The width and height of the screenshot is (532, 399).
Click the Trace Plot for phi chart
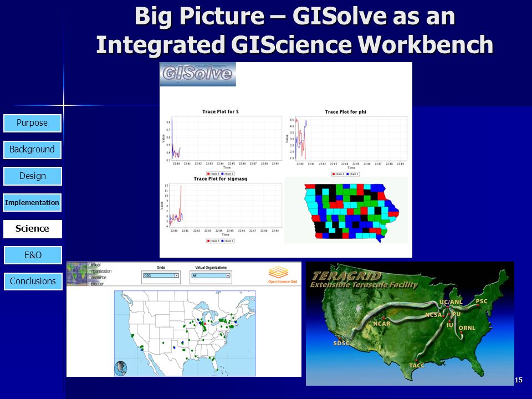coord(346,142)
